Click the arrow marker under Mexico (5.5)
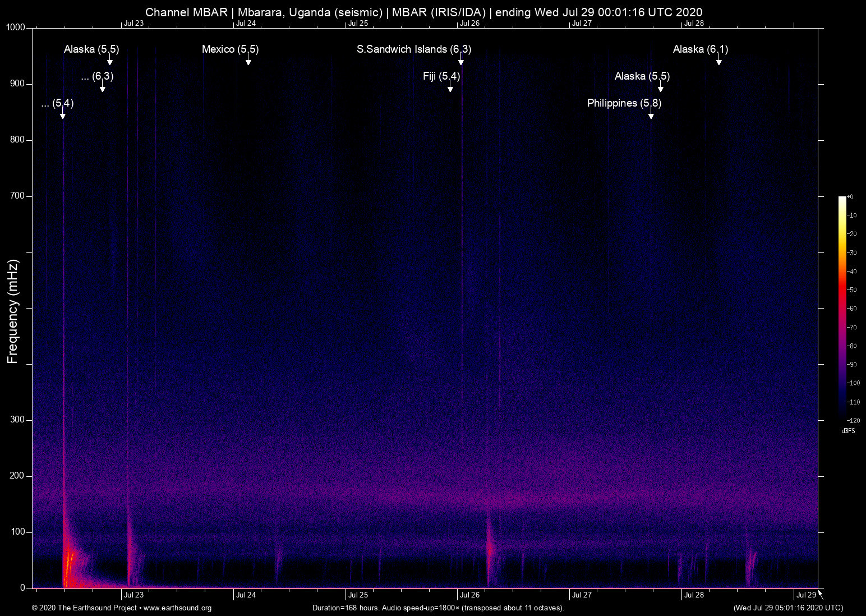This screenshot has width=866, height=616. point(248,62)
